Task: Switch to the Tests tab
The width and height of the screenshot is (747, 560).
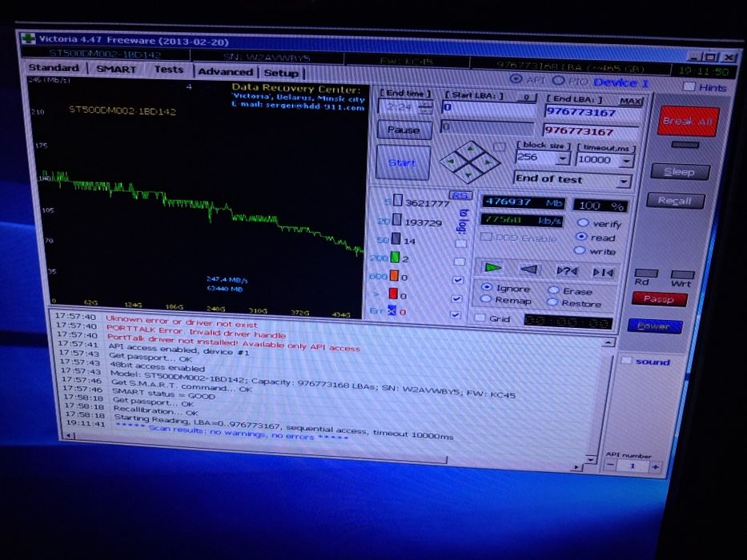Action: tap(169, 70)
